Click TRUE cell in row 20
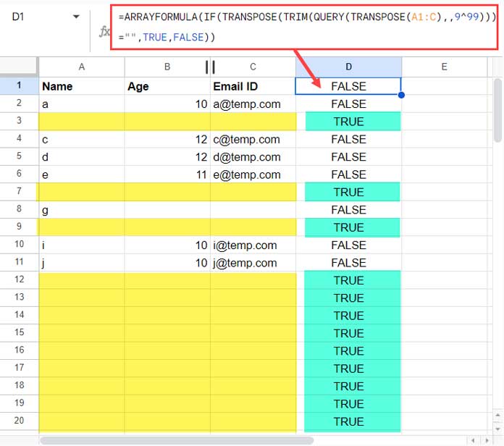 (348, 421)
